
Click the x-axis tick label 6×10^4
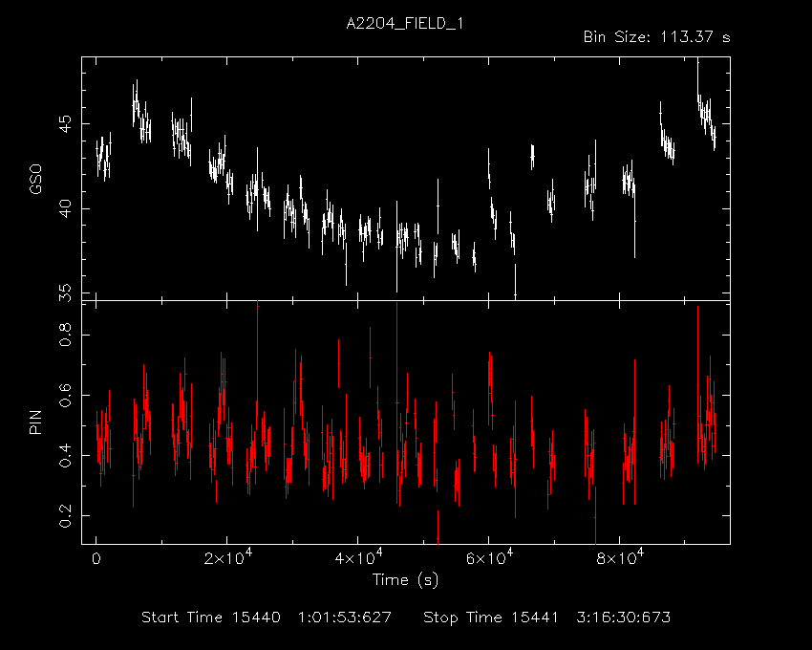point(489,557)
